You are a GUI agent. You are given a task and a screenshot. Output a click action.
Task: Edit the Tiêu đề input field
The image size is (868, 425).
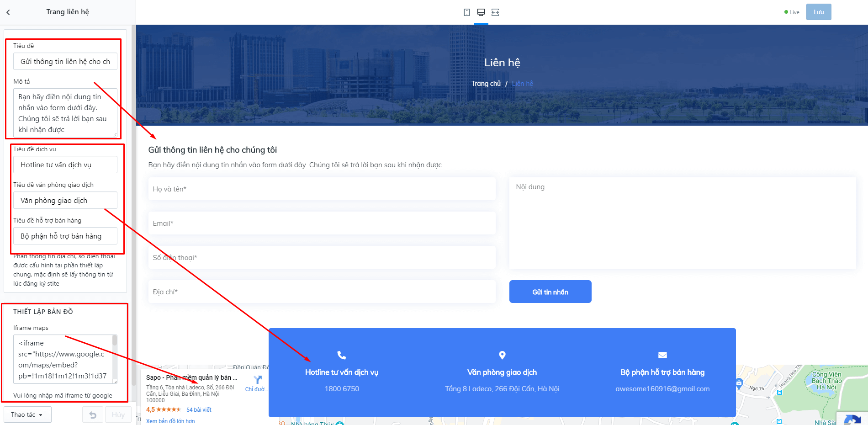coord(65,61)
